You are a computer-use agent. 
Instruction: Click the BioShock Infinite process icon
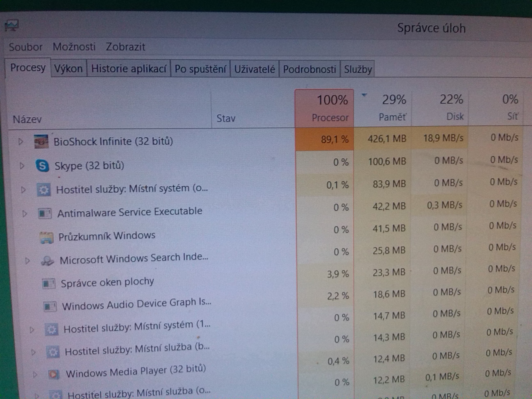41,142
